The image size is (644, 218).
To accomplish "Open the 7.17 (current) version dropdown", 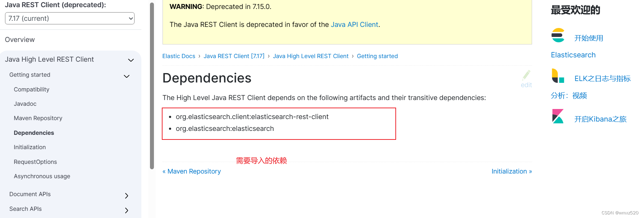I will coord(70,18).
